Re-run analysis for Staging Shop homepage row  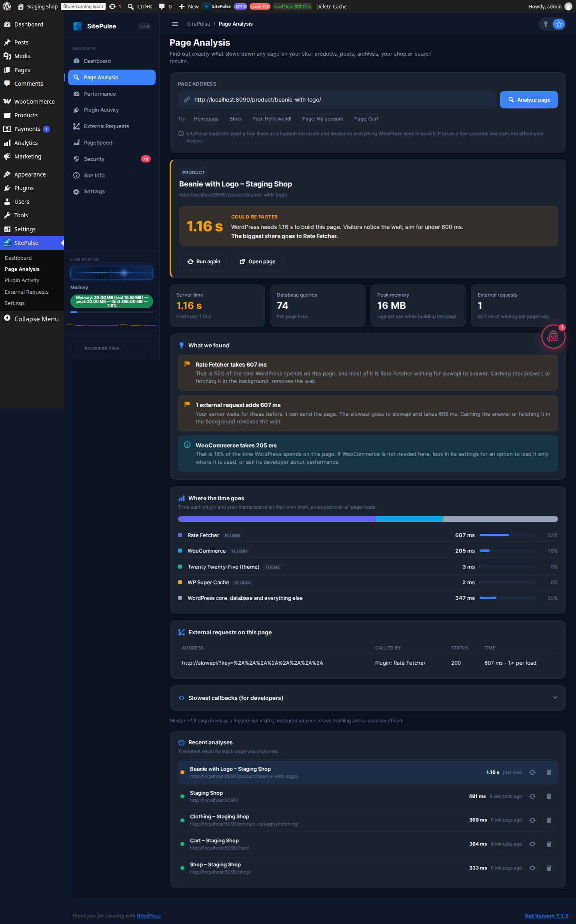[532, 796]
